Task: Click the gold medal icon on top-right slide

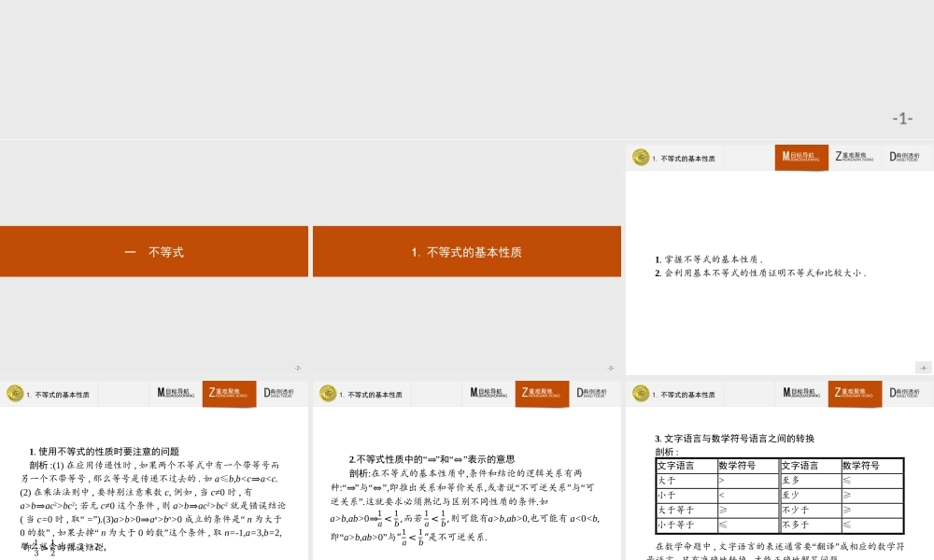Action: coord(641,158)
